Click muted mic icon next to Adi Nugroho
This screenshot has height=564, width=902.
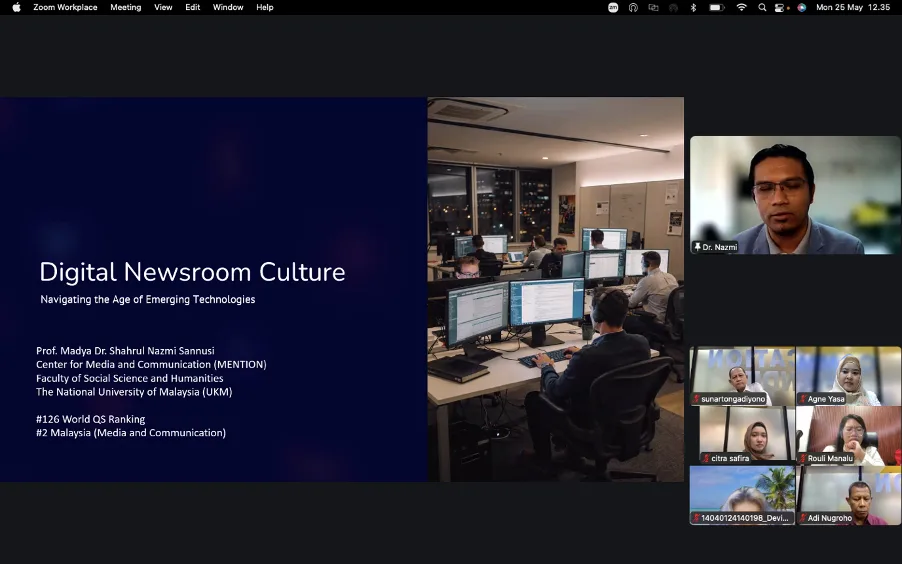click(803, 518)
